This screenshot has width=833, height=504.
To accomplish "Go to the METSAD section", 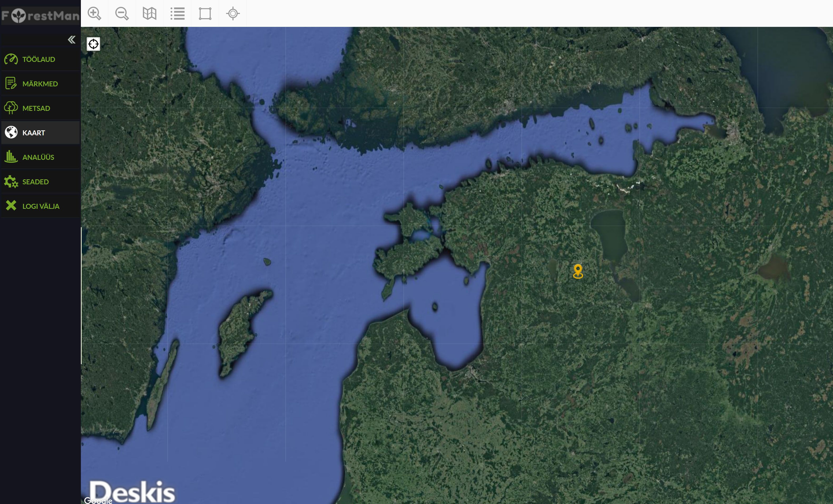I will [41, 108].
